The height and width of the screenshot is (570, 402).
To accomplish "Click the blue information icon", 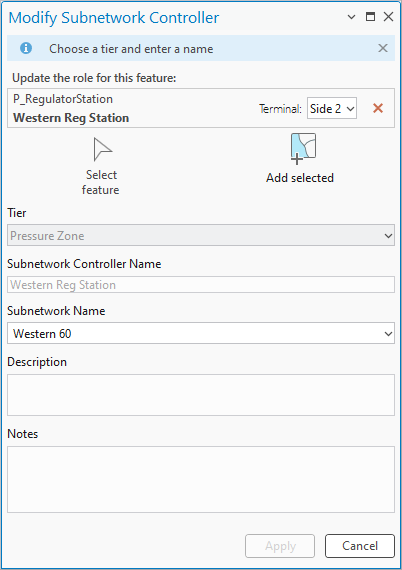I will [26, 48].
